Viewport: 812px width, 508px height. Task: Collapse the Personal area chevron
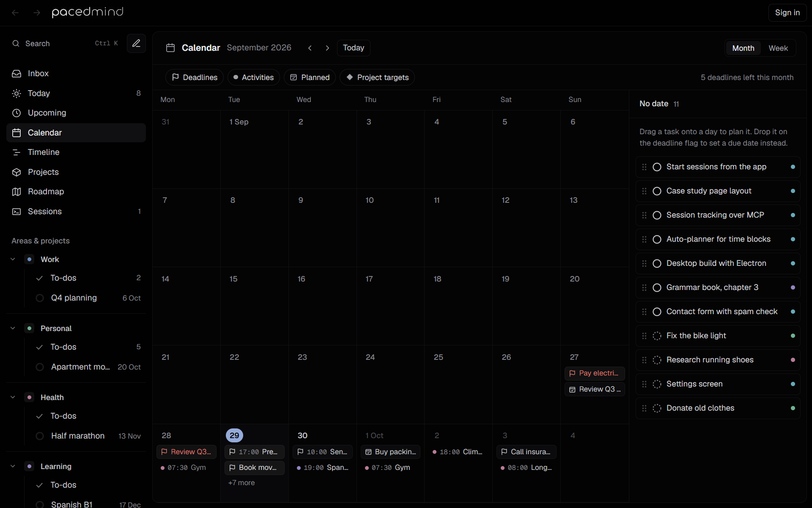point(13,328)
